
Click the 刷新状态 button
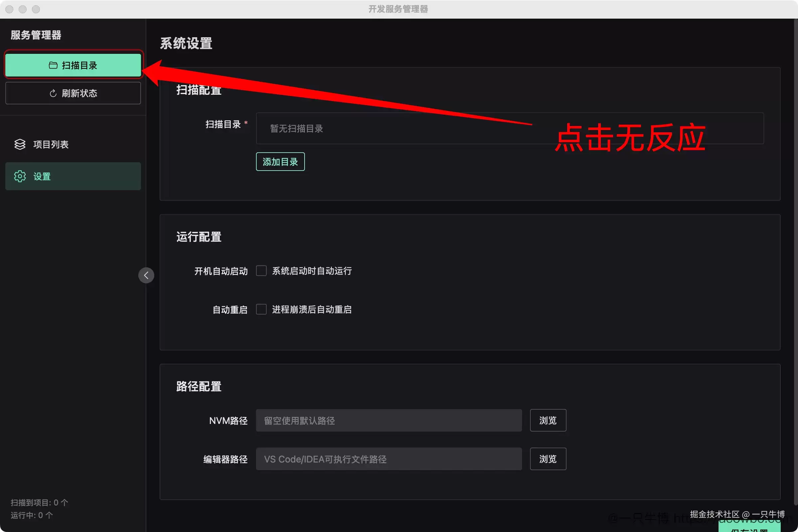(73, 93)
